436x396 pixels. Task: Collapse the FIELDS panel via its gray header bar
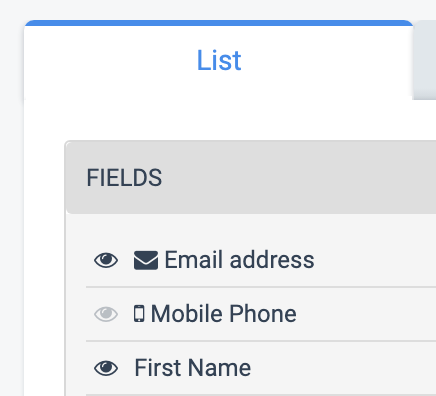click(251, 177)
